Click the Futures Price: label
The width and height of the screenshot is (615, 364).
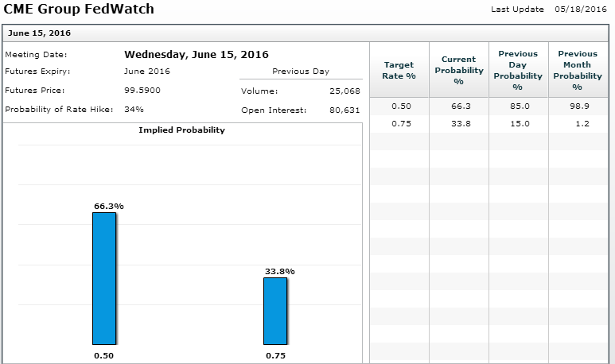click(35, 90)
